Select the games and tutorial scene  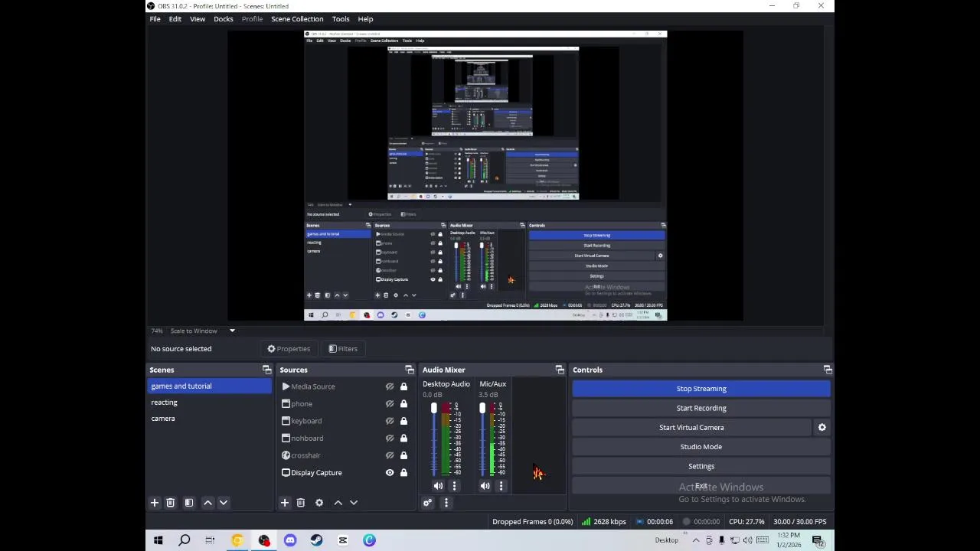click(x=209, y=386)
